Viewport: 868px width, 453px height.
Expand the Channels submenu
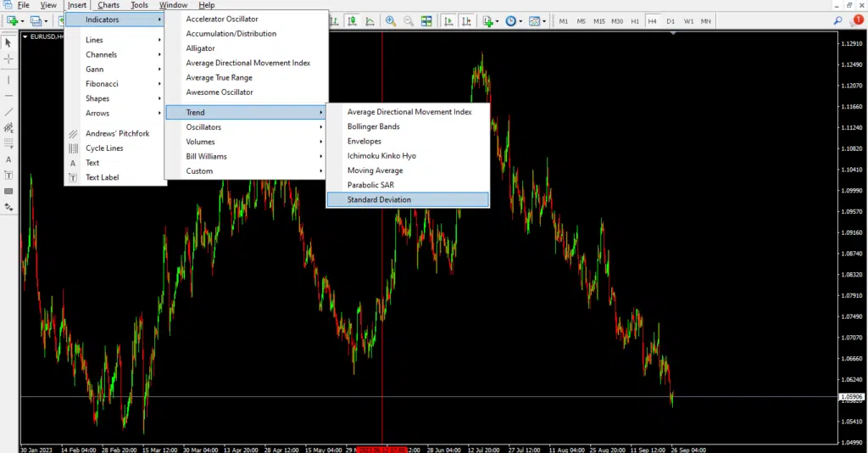pos(115,54)
